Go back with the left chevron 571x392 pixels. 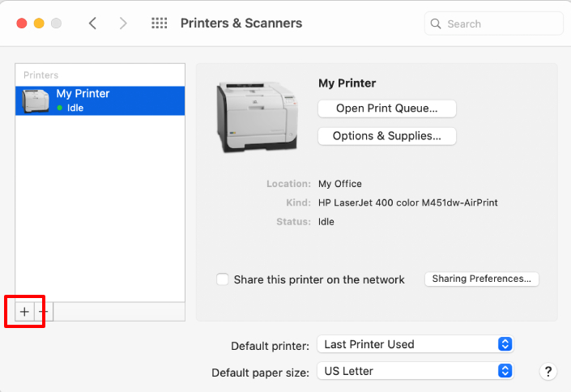(93, 23)
